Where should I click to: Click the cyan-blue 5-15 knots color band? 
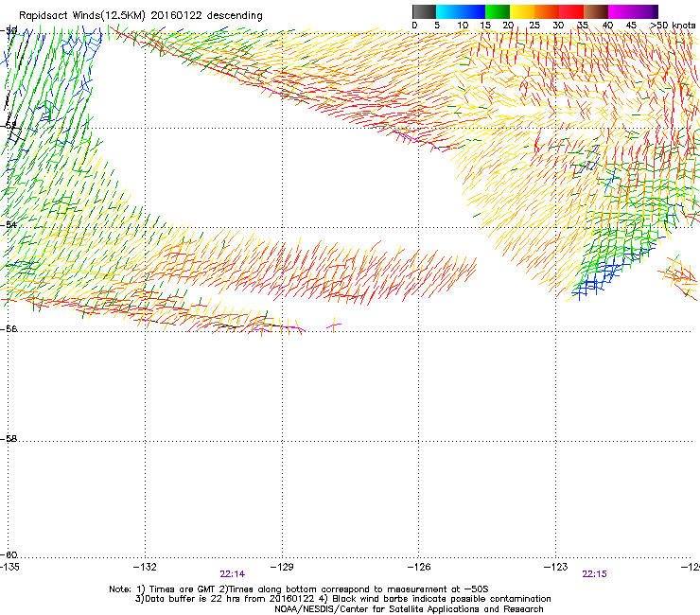pos(461,11)
